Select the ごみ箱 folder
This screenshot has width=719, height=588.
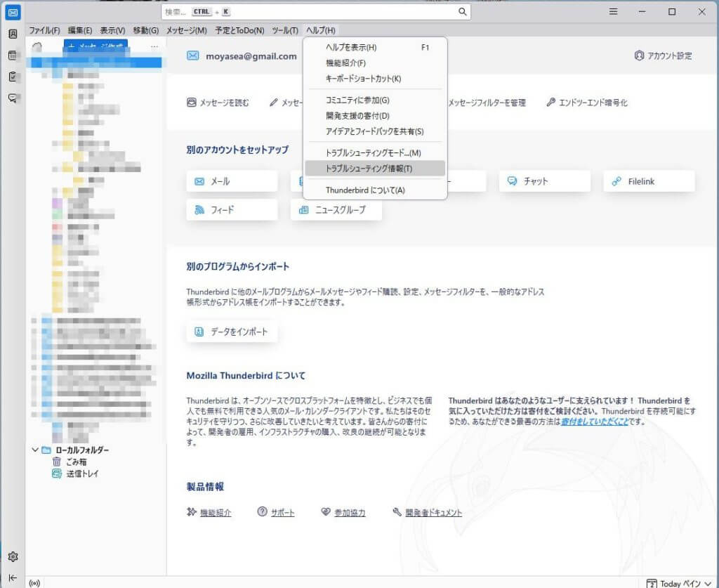pos(77,462)
